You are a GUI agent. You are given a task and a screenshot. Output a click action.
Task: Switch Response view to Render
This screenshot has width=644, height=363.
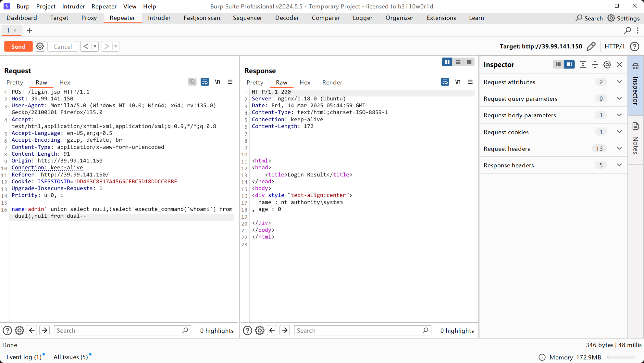point(332,83)
